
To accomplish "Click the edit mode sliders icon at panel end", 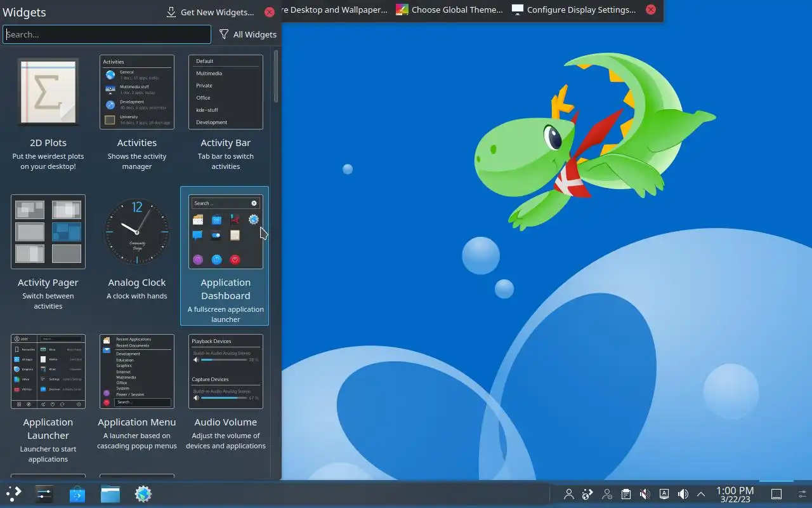I will pyautogui.click(x=801, y=494).
